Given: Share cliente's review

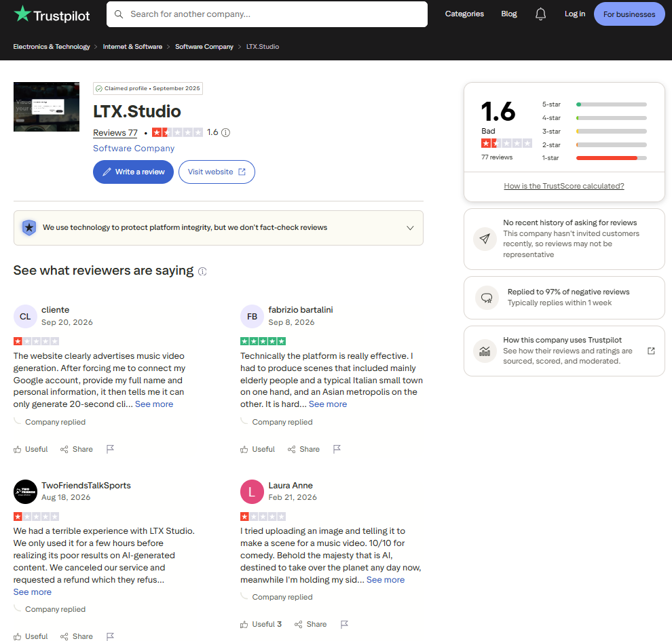Looking at the screenshot, I should click(x=77, y=449).
